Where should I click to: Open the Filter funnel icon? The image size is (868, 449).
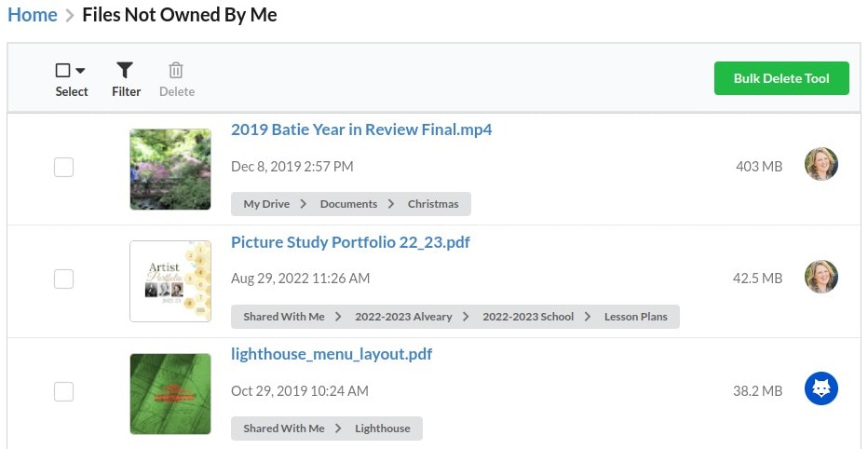coord(125,70)
